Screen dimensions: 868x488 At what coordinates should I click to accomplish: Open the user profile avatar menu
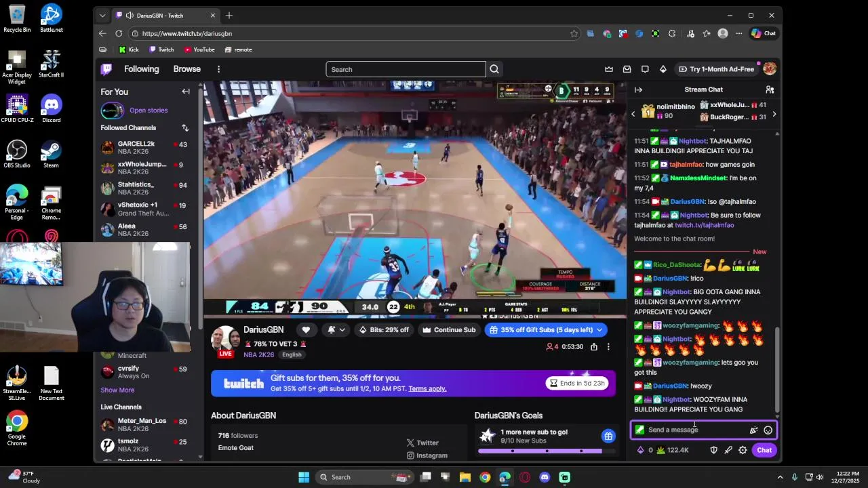tap(770, 68)
